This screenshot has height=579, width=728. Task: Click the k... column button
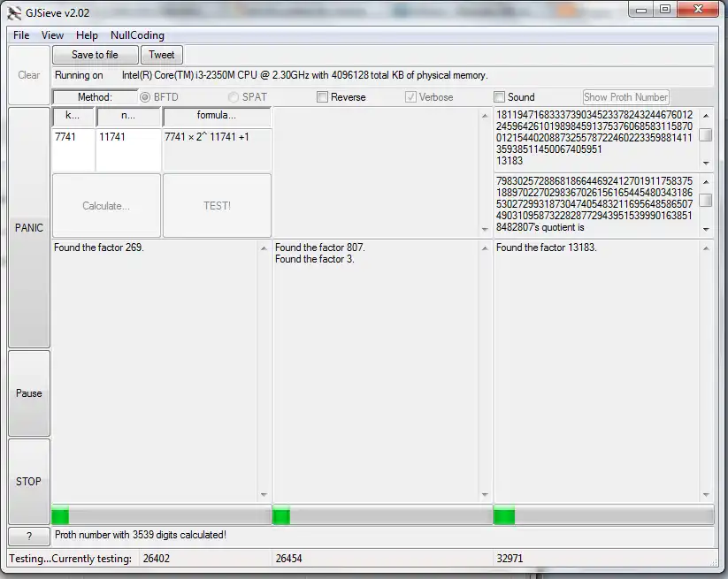pyautogui.click(x=73, y=117)
